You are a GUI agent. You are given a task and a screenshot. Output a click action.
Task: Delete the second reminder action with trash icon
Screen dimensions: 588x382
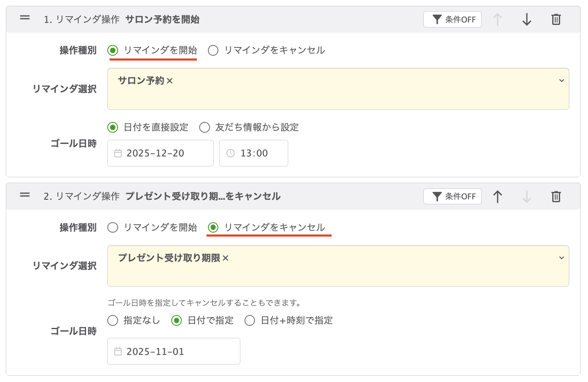[x=556, y=196]
